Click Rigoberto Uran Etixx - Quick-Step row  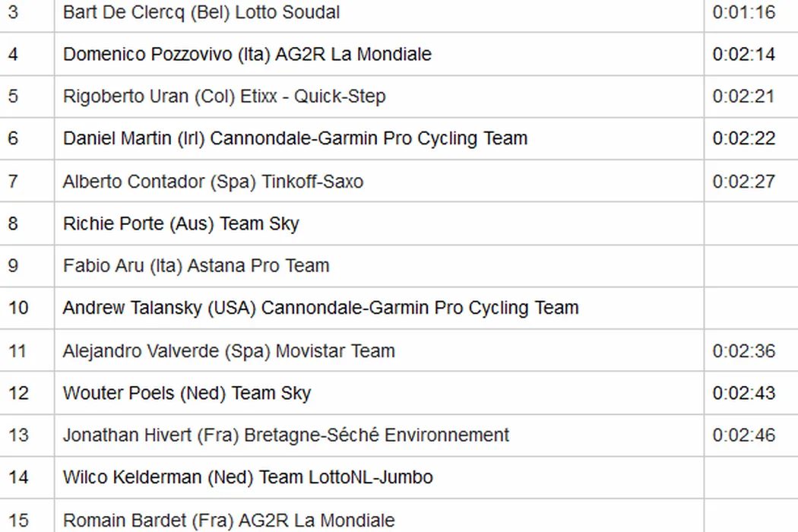click(x=224, y=97)
